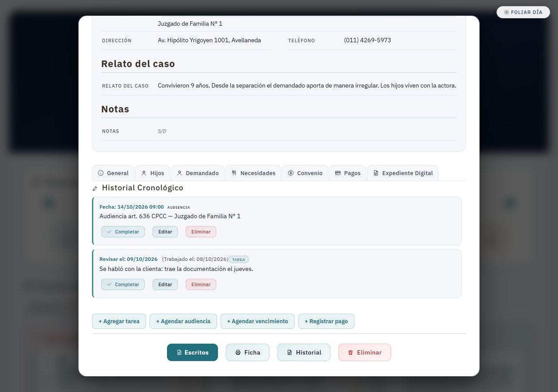Viewport: 558px width, 392px height.
Task: Select the phone number (011) 4269-5973
Action: [x=367, y=40]
